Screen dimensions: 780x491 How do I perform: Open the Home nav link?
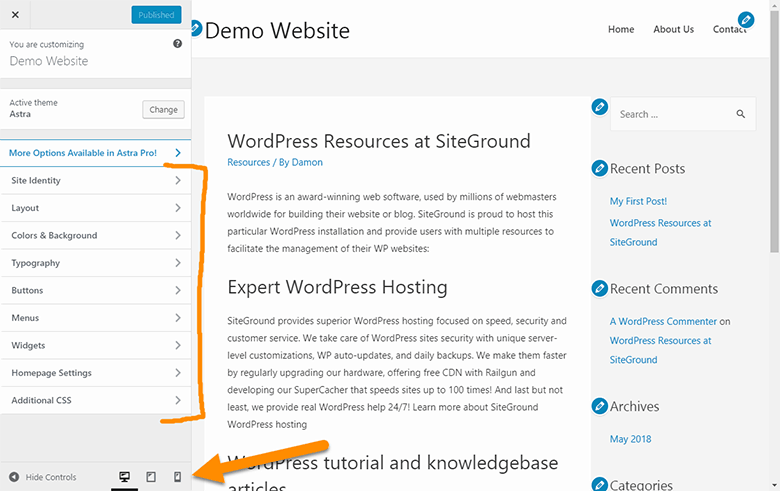pos(621,29)
